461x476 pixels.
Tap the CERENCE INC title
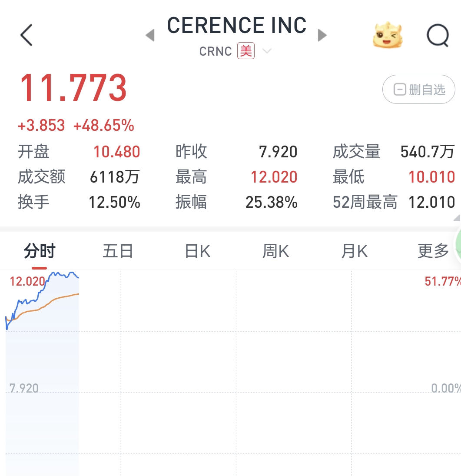237,25
